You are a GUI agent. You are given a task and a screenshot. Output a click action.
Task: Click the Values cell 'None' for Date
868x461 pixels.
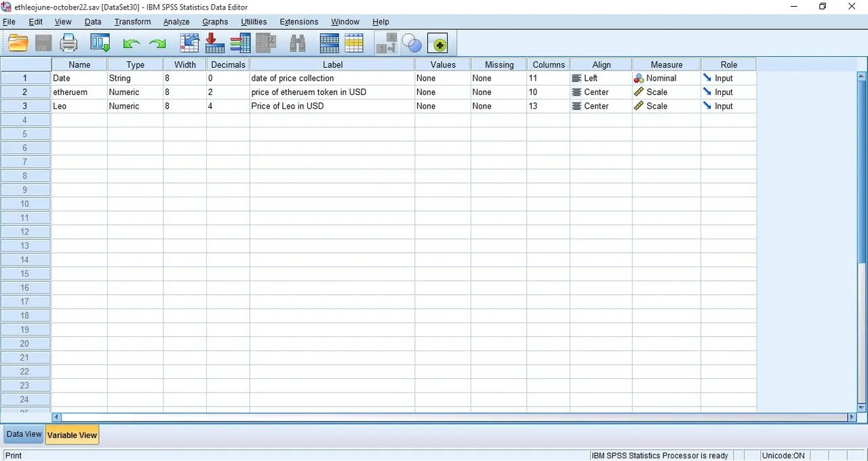coord(443,78)
